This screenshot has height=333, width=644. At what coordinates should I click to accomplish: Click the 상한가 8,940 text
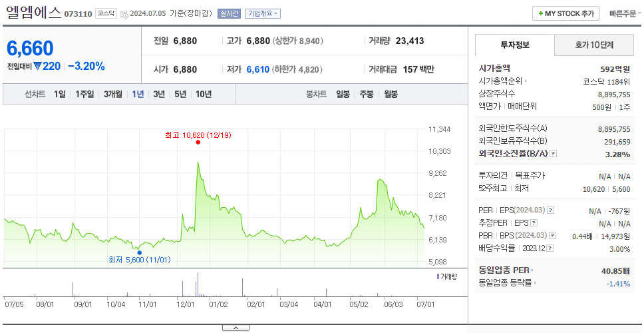tap(297, 41)
